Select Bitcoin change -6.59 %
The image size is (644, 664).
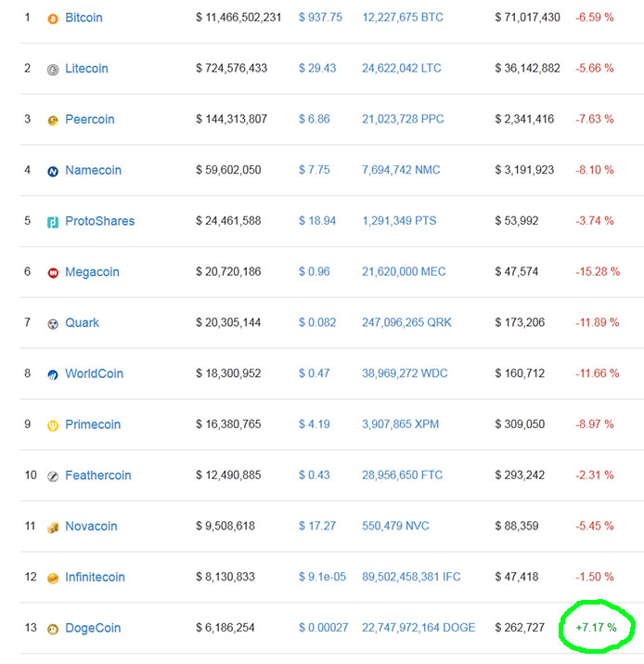pos(595,18)
